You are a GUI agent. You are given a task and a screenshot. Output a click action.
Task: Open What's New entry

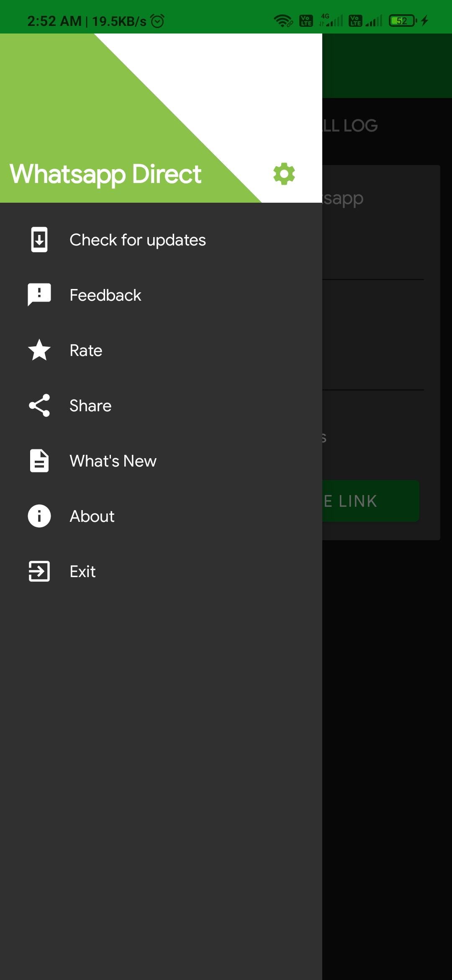(161, 461)
